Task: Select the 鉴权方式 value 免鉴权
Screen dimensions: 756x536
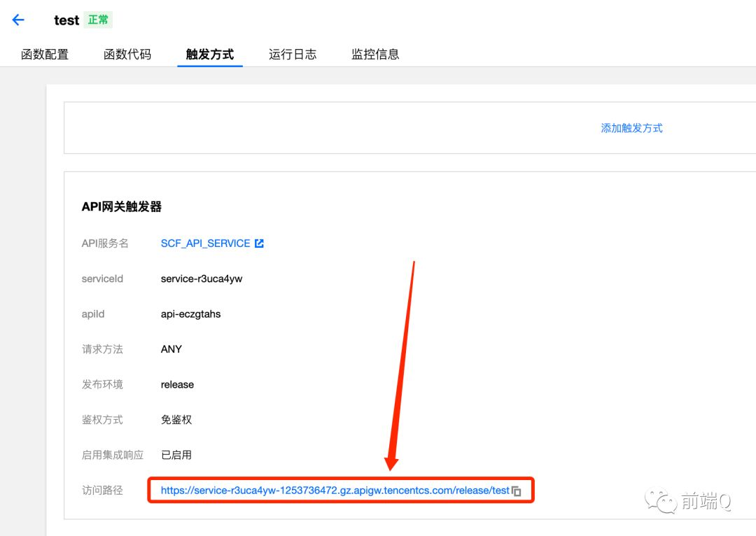Action: 176,419
